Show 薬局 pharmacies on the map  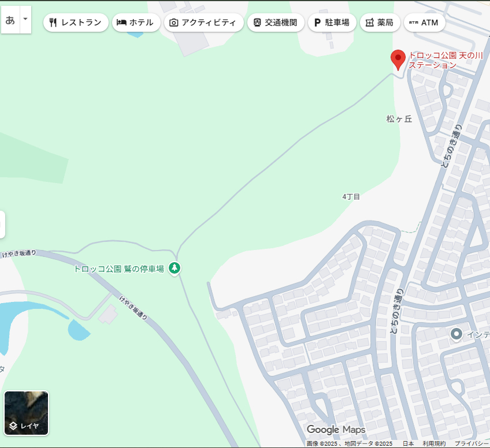pos(380,23)
